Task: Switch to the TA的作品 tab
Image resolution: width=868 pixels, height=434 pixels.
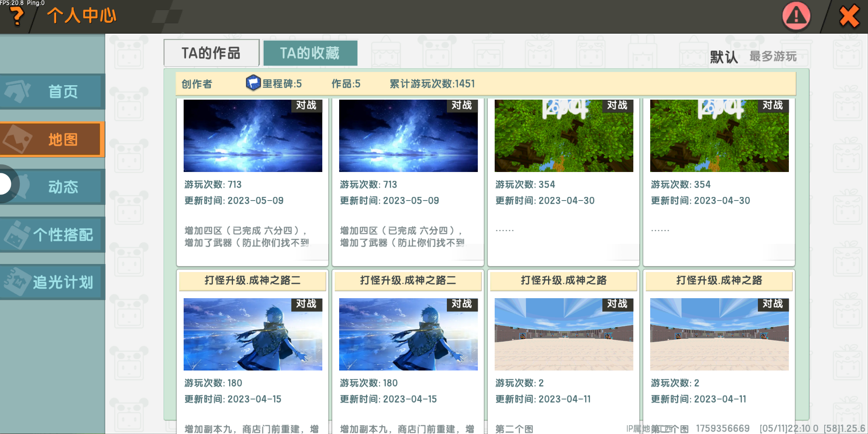Action: 211,53
